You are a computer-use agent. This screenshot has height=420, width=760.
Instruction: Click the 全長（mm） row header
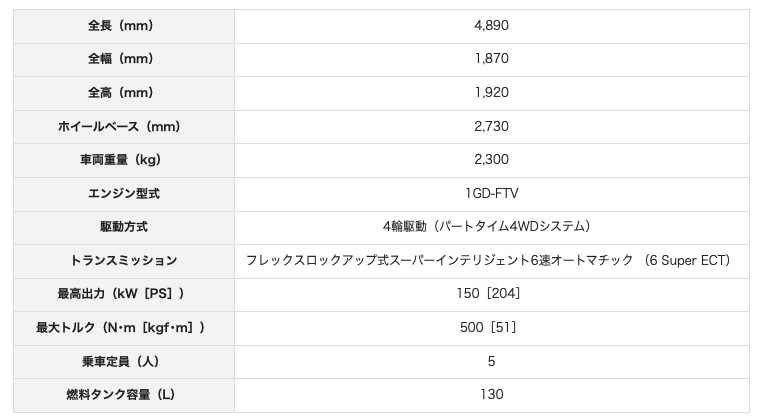tap(124, 25)
